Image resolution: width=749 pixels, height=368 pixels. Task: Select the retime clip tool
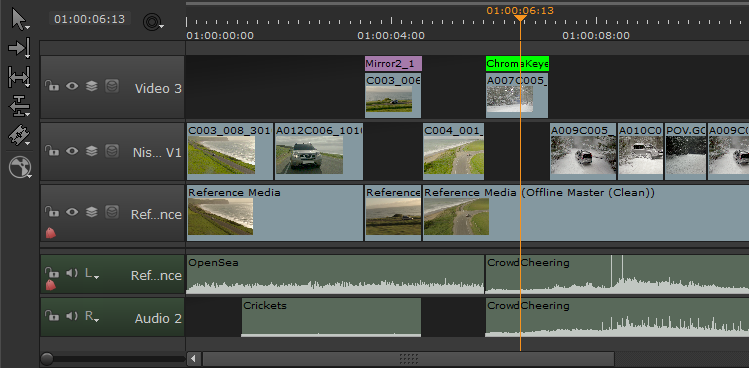(x=20, y=167)
